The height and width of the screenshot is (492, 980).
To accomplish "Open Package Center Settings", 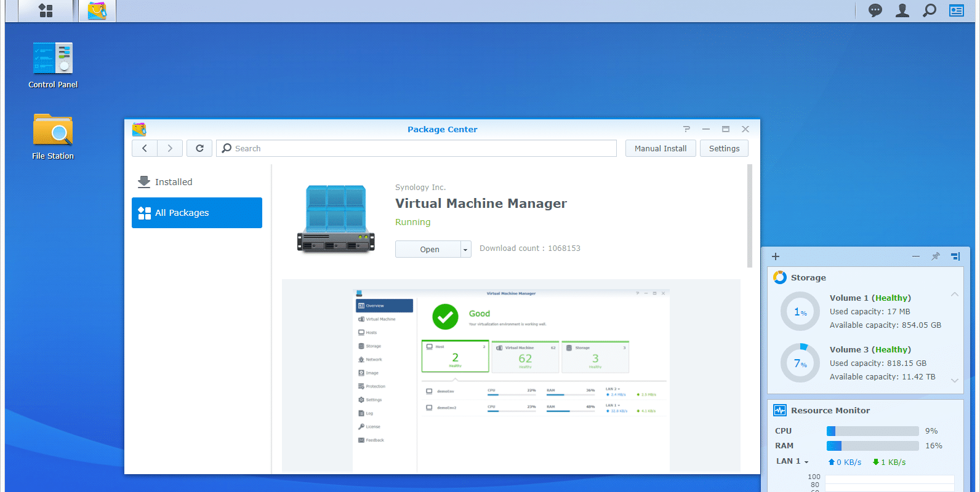I will [x=724, y=148].
